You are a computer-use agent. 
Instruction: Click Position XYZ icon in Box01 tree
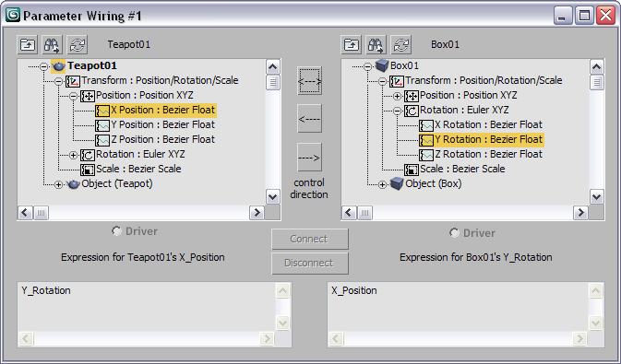pos(412,96)
